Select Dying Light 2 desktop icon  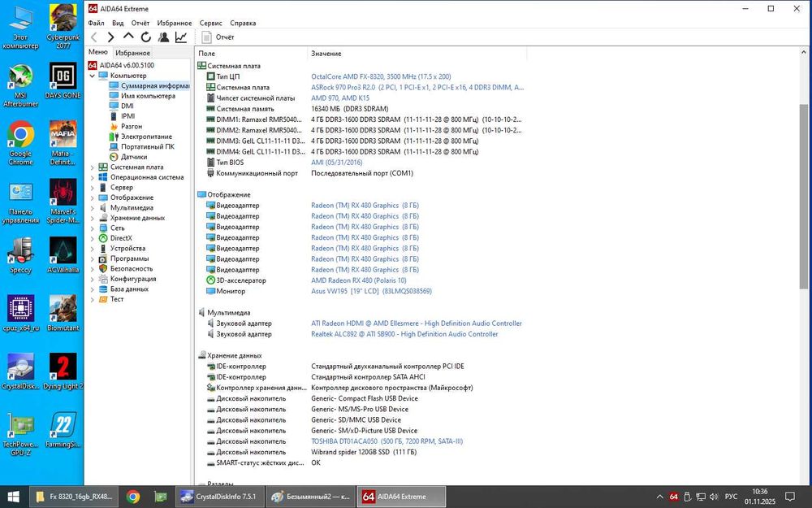tap(63, 371)
